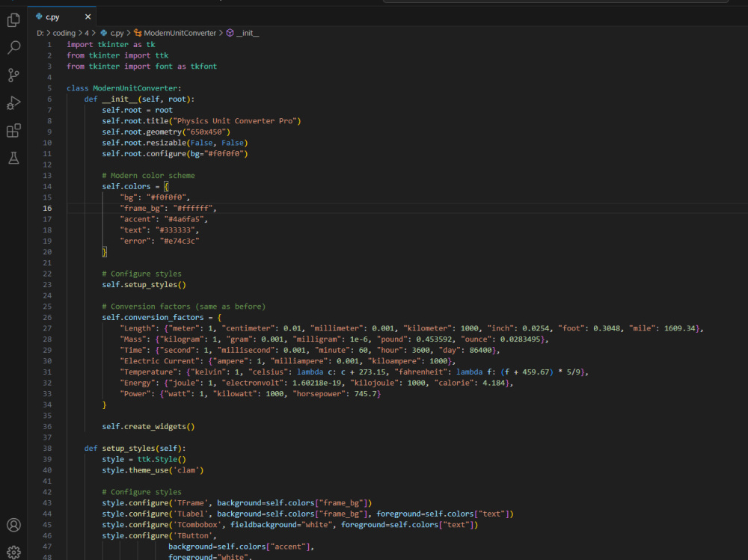Click 'import tkinter as tk' line

click(x=111, y=44)
